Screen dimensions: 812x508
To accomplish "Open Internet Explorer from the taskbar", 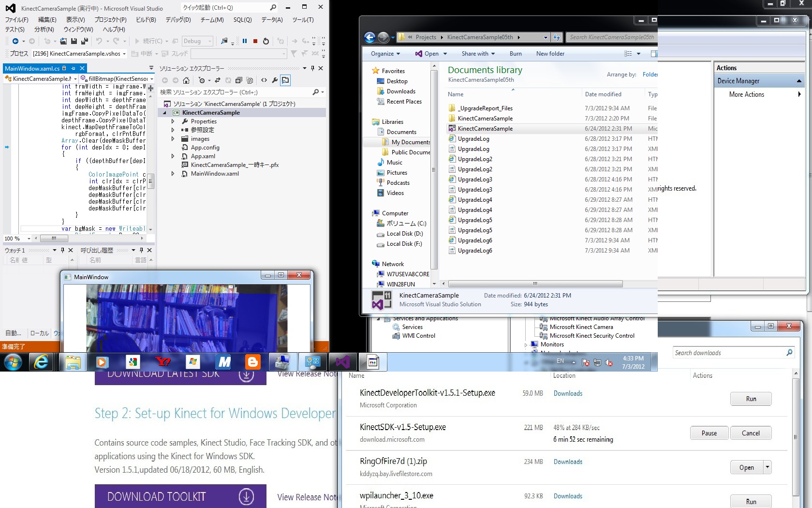I will point(42,362).
